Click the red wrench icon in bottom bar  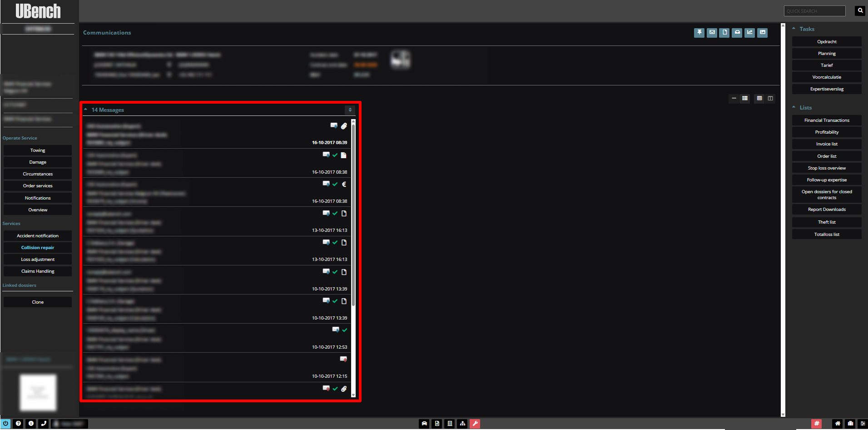pyautogui.click(x=475, y=424)
